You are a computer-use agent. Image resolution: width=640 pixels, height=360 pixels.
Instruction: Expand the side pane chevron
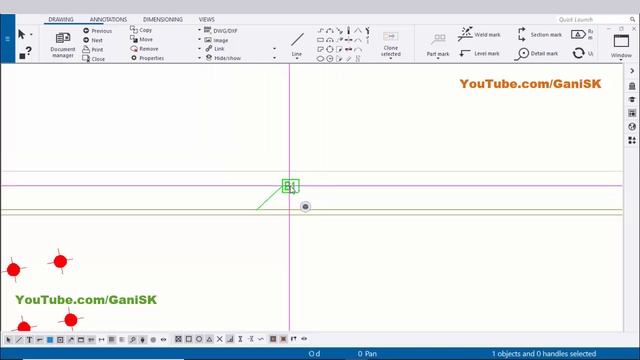pyautogui.click(x=632, y=71)
